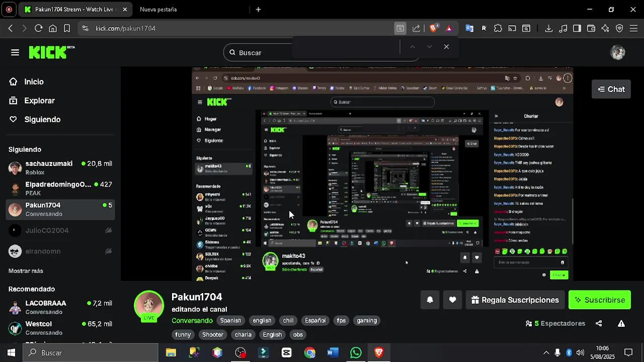Open sachauzumaki channel in following list
This screenshot has height=362, width=644.
(60, 168)
